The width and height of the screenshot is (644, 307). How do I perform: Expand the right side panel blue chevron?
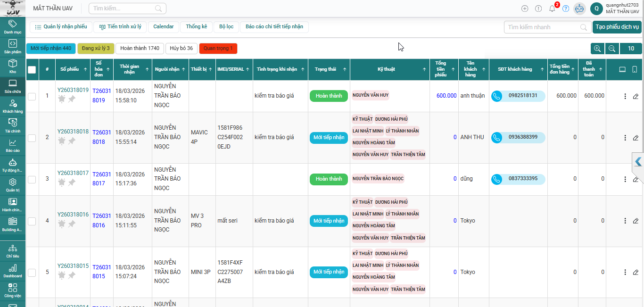[638, 162]
